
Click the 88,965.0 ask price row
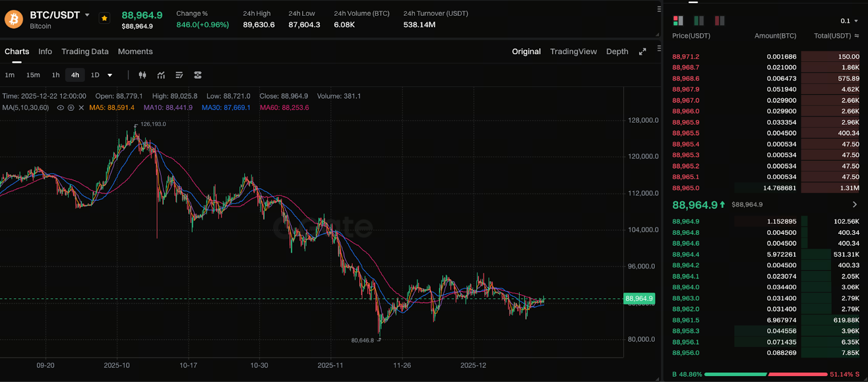[686, 188]
